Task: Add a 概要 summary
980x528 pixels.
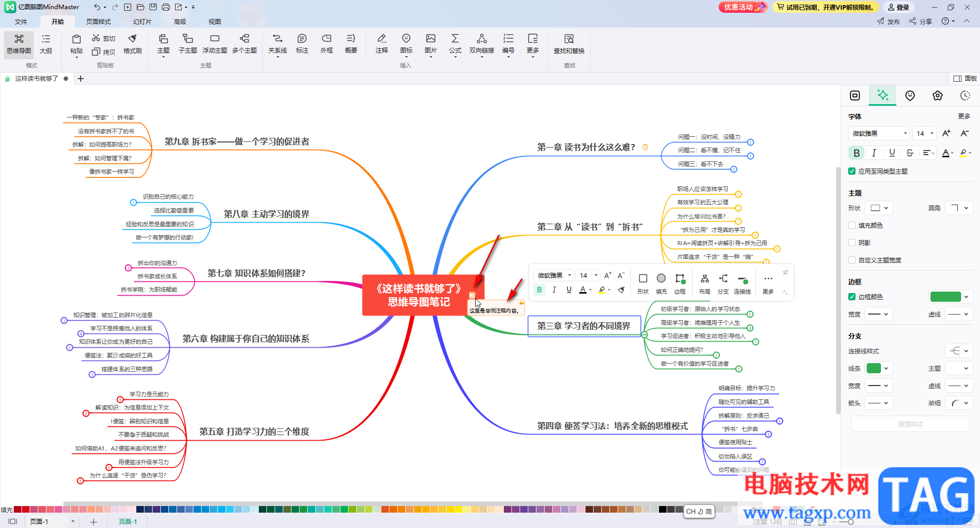Action: tap(351, 43)
